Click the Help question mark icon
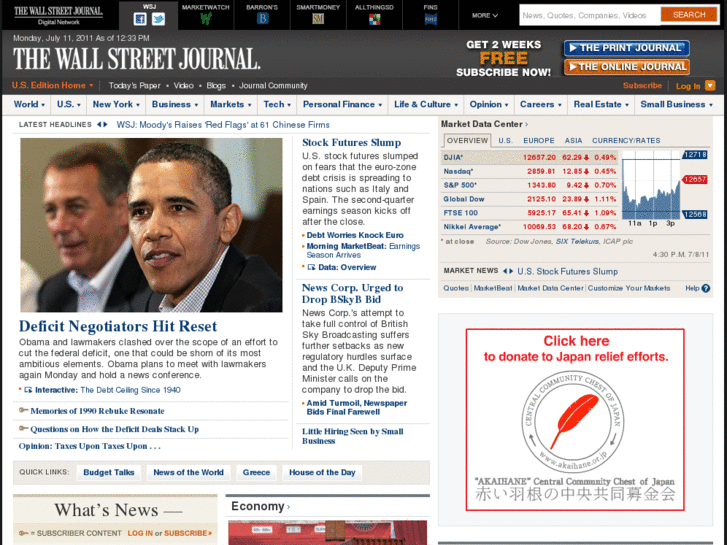 click(706, 288)
